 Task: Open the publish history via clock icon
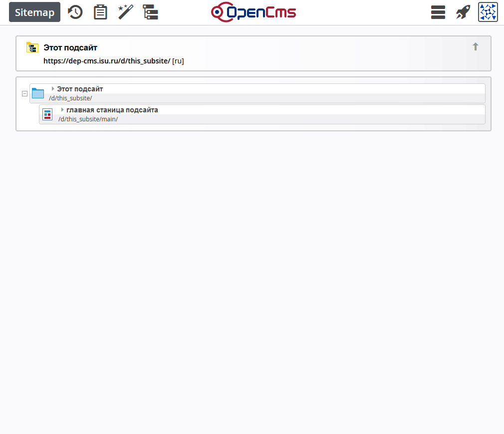point(75,12)
